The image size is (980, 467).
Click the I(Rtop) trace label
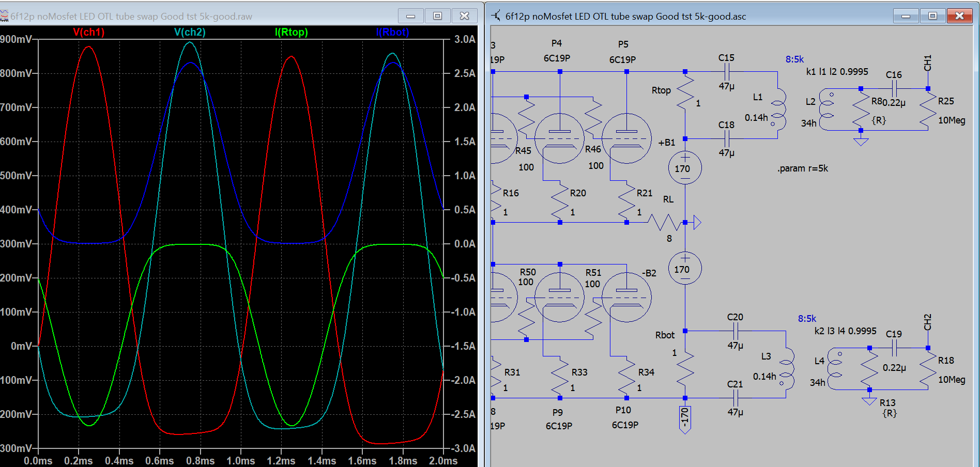pos(292,32)
